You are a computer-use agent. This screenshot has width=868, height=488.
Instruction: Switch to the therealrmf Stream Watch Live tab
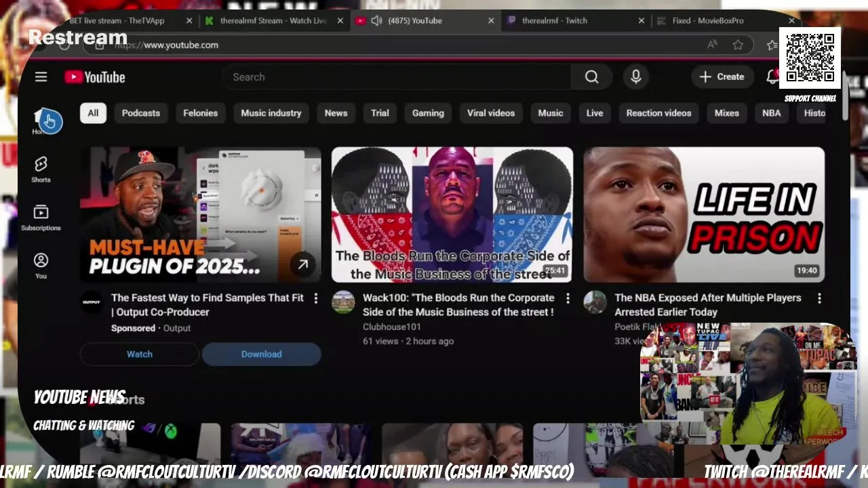[x=273, y=20]
